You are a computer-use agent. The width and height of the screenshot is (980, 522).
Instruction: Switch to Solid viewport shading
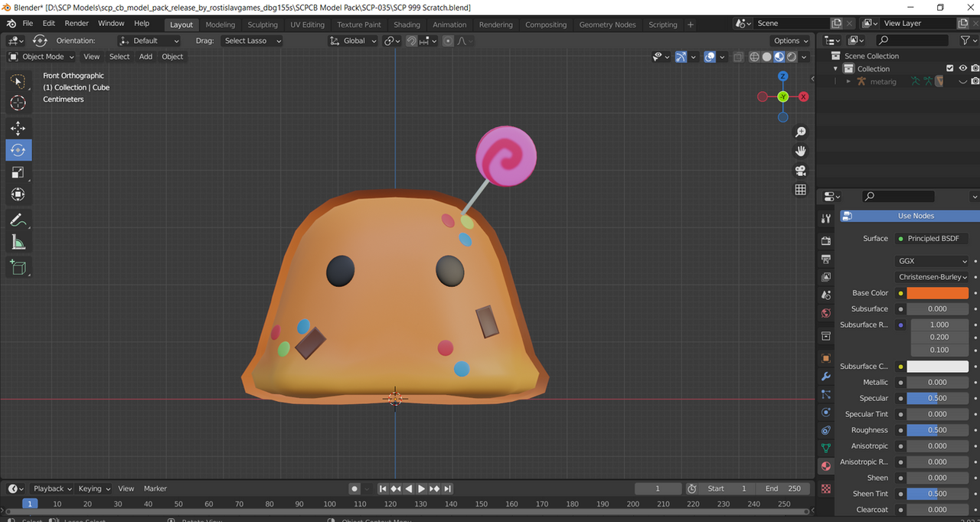(766, 57)
